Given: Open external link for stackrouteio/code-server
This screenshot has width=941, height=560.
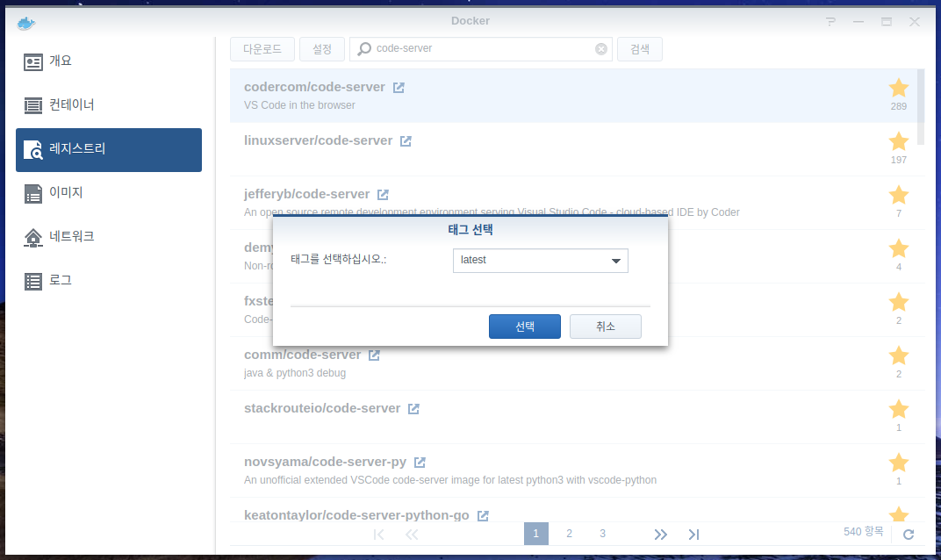Looking at the screenshot, I should click(413, 409).
